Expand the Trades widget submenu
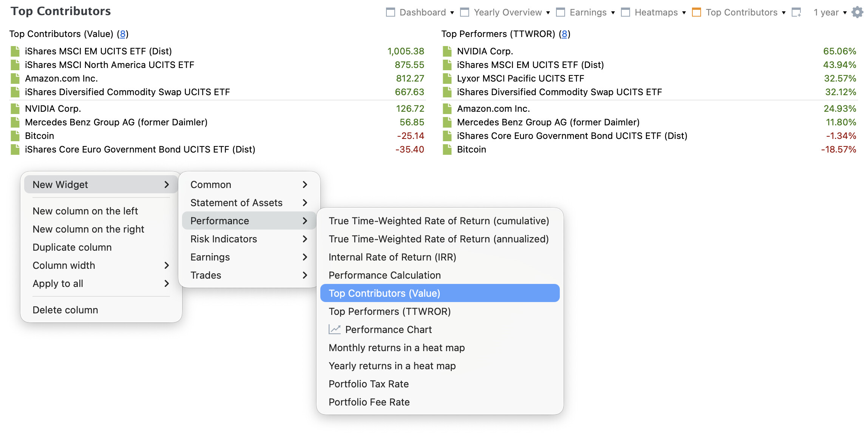 click(249, 275)
